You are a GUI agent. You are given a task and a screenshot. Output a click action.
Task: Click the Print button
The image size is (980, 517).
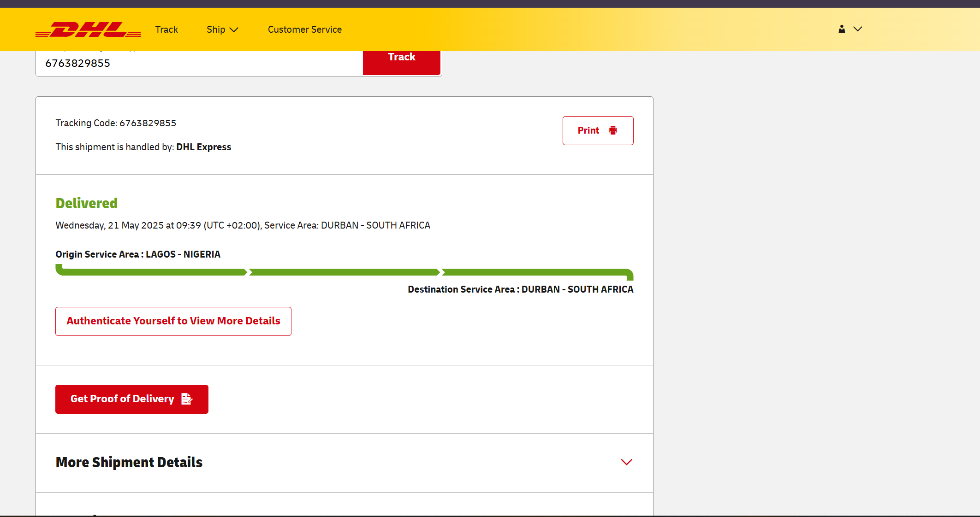(598, 130)
